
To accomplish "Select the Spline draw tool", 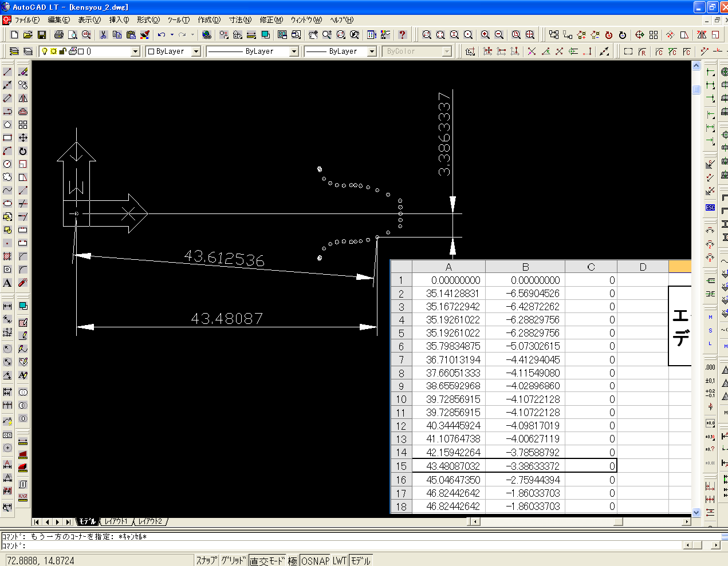I will pos(7,191).
